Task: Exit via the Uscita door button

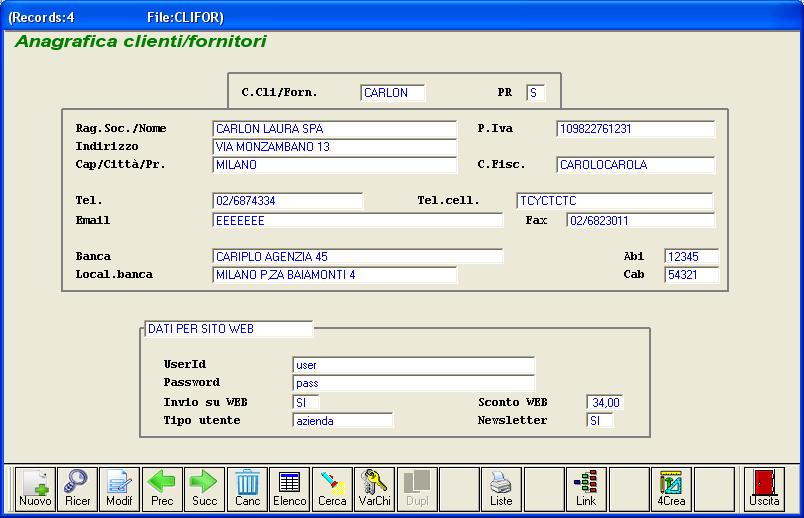Action: pos(764,488)
